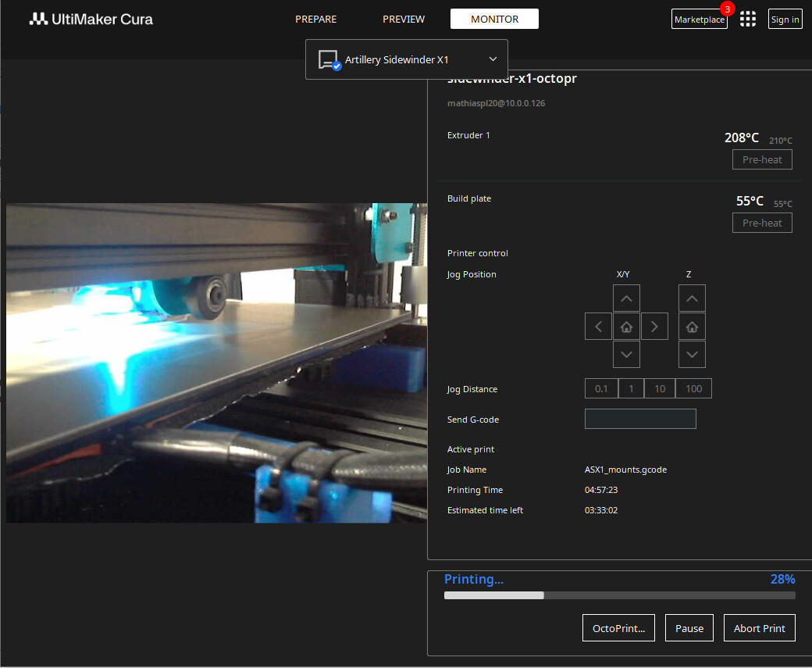Screen dimensions: 812x668
Task: Click the UltiMaker Cura logo
Action: click(91, 19)
